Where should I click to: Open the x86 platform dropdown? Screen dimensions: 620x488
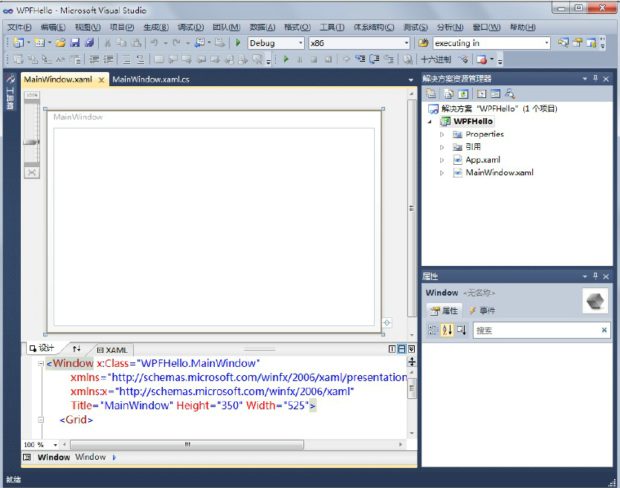click(406, 43)
